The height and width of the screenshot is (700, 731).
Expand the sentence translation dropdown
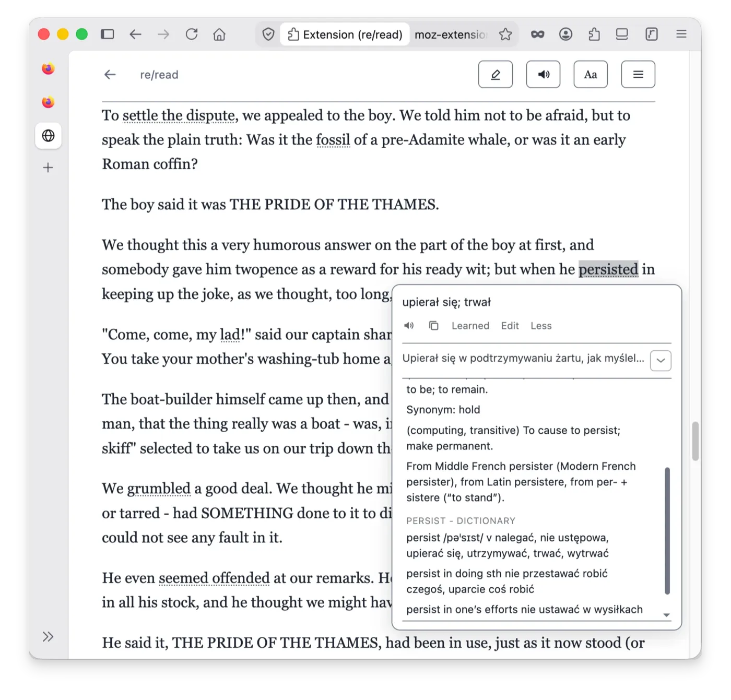[x=661, y=360]
